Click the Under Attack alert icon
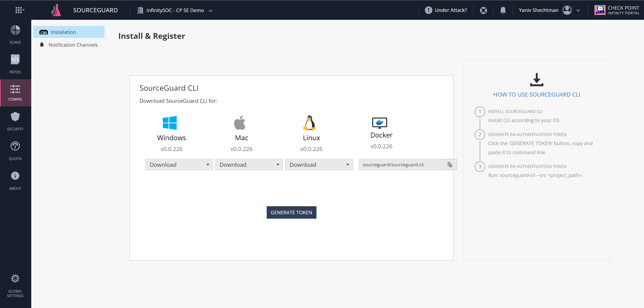The width and height of the screenshot is (644, 308). coord(428,10)
